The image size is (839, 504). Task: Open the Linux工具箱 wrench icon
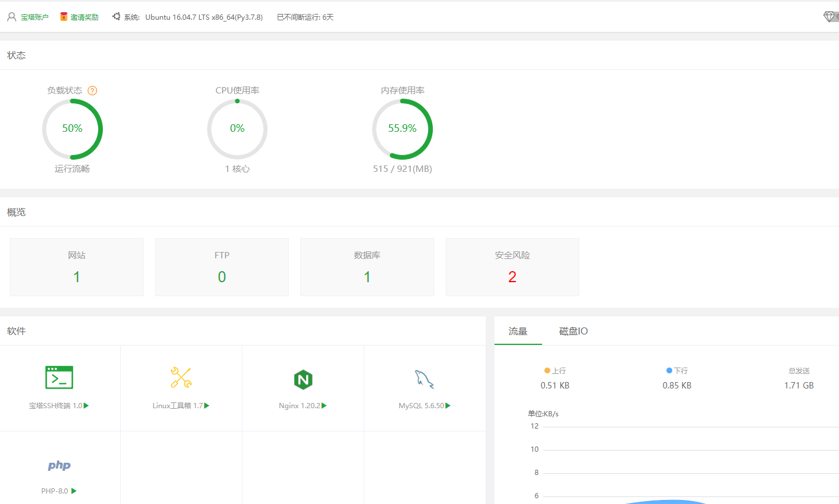pyautogui.click(x=181, y=377)
